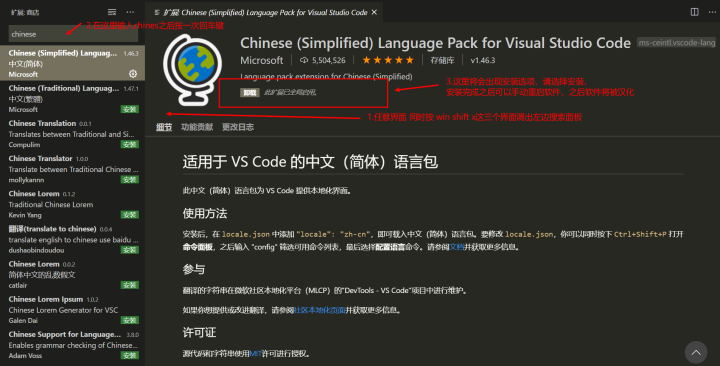This screenshot has height=366, width=720.
Task: Click the split editor icon
Action: tap(694, 12)
